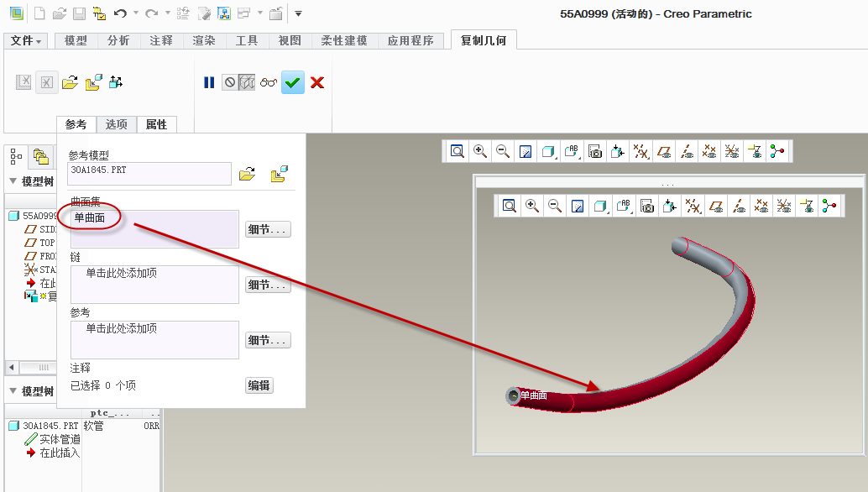Collapse the lower 模型树 panel expander

click(13, 390)
